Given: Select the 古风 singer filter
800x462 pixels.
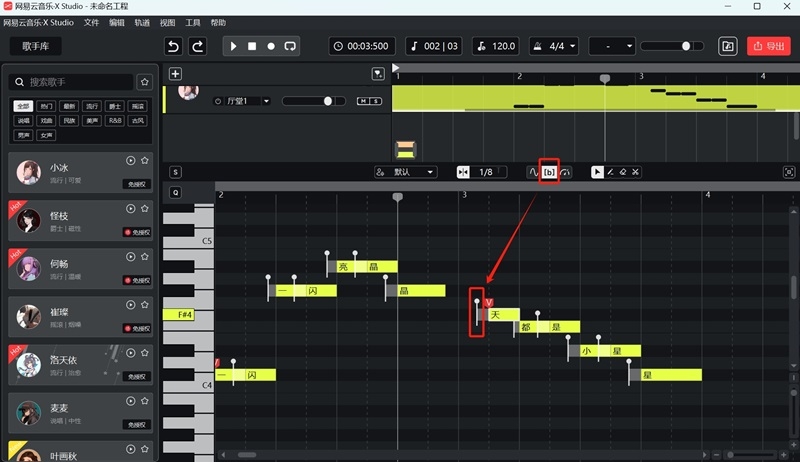Looking at the screenshot, I should pos(138,121).
